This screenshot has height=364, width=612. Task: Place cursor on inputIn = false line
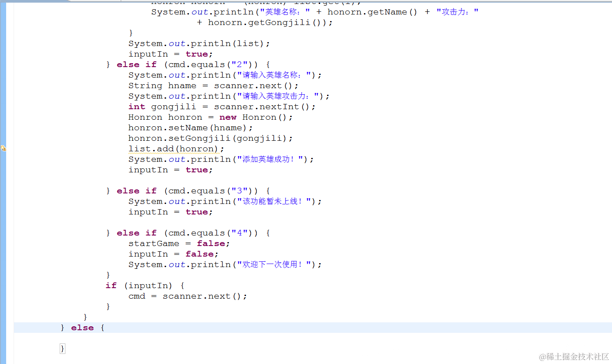(x=173, y=254)
